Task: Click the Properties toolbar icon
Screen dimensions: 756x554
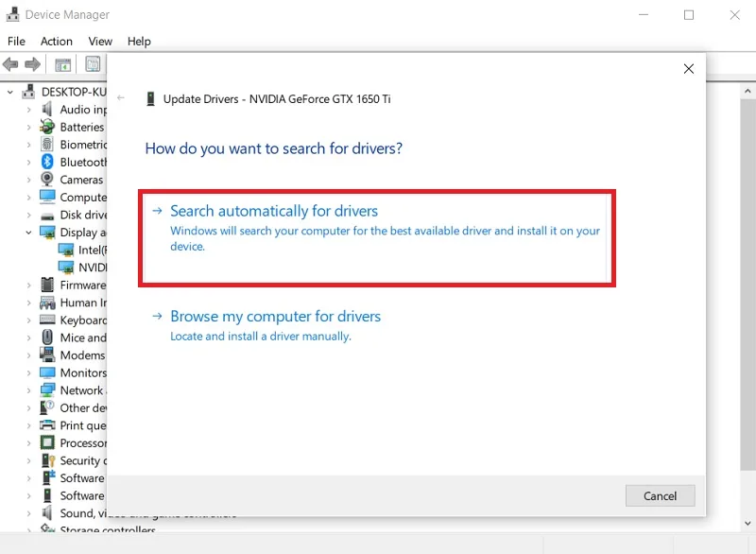Action: pos(93,63)
